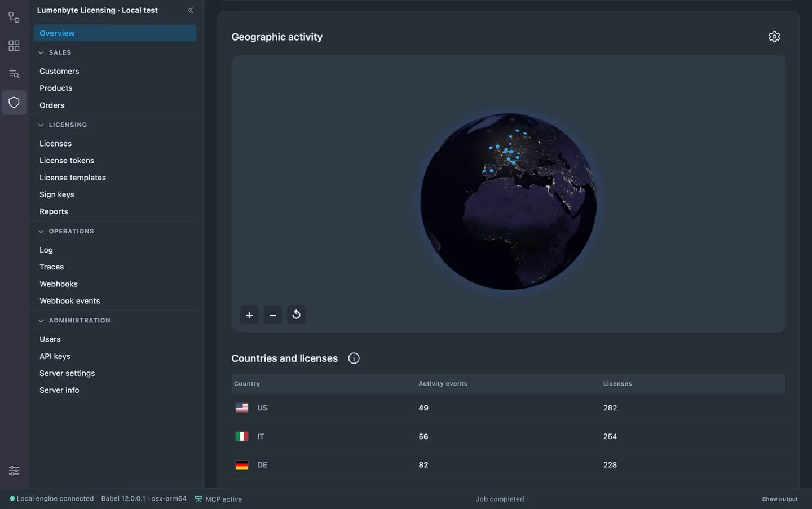Open Webhook events
This screenshot has height=509, width=812.
[x=70, y=301]
